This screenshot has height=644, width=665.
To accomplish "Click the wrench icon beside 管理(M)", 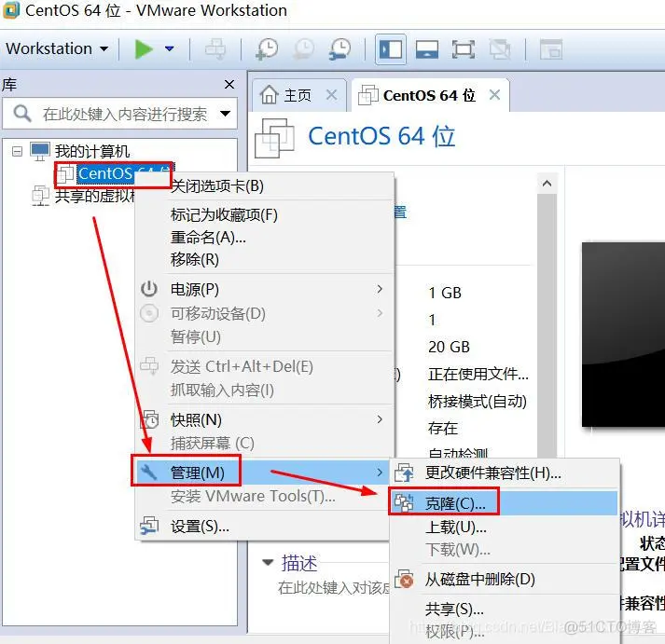I will [x=149, y=472].
